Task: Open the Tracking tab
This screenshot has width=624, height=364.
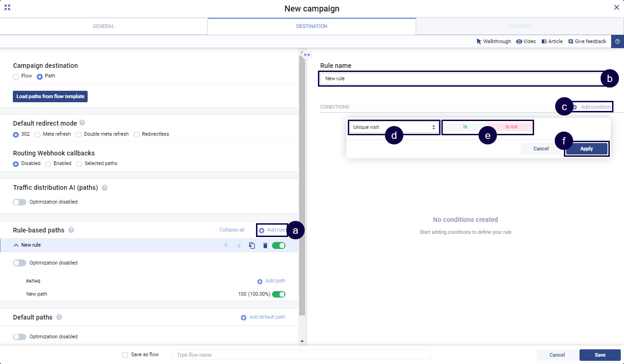Action: click(x=519, y=27)
